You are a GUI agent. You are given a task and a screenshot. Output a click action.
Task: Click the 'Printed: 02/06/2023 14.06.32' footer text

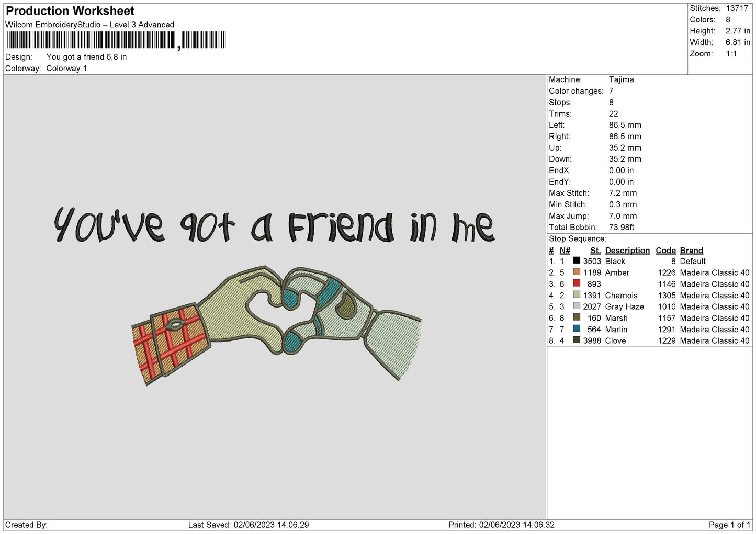coord(501,525)
